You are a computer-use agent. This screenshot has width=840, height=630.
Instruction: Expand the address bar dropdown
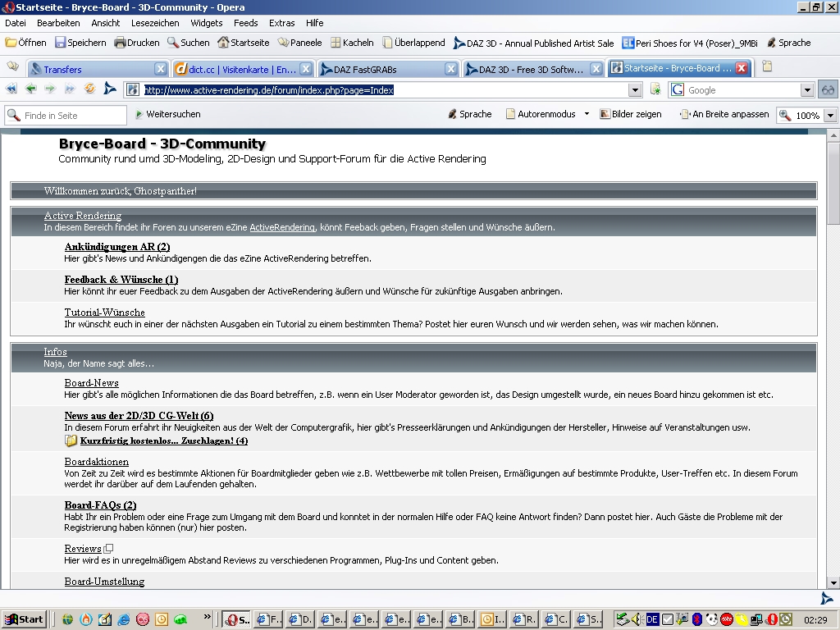pyautogui.click(x=635, y=90)
